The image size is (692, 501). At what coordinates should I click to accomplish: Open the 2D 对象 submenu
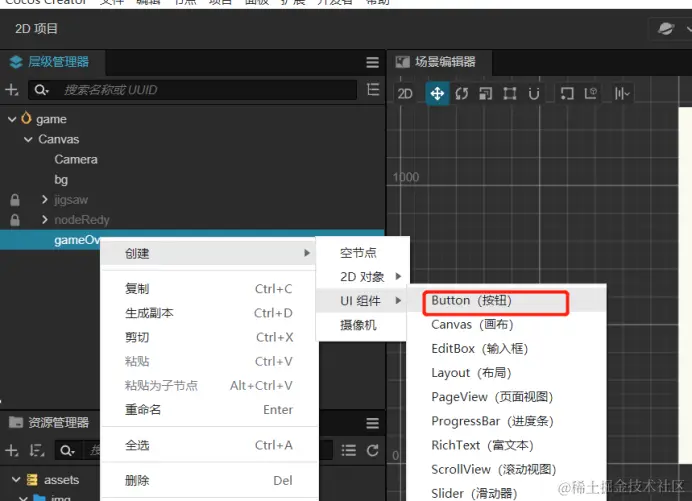tap(362, 277)
